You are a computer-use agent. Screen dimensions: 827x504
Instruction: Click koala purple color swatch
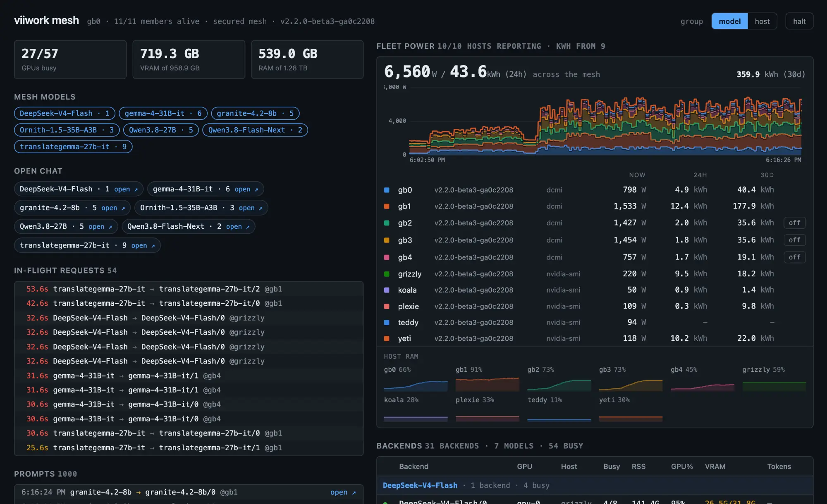click(x=387, y=290)
